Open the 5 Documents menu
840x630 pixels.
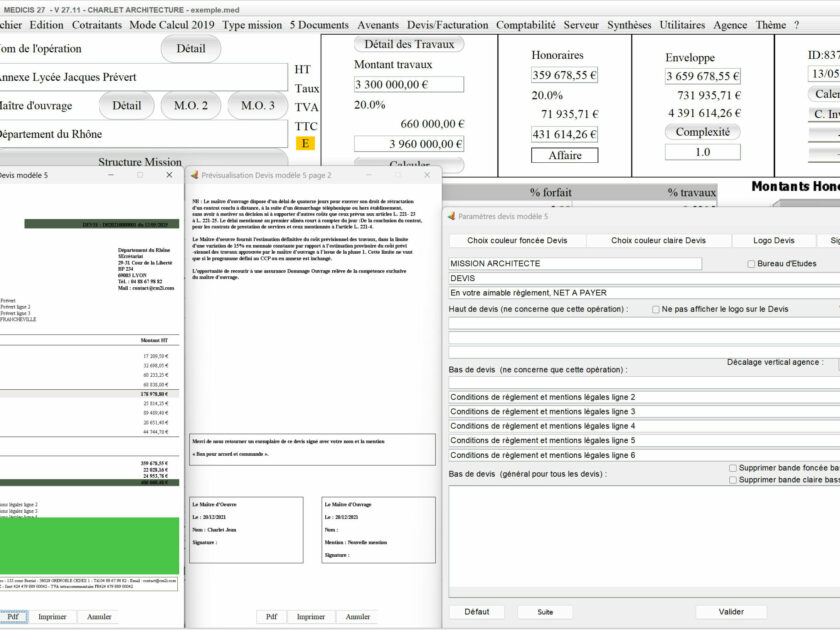click(319, 25)
